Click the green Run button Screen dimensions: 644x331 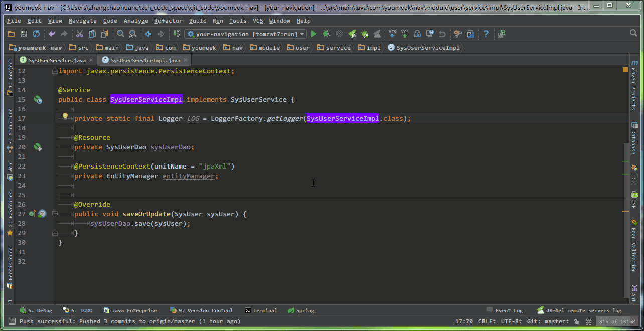pos(314,34)
